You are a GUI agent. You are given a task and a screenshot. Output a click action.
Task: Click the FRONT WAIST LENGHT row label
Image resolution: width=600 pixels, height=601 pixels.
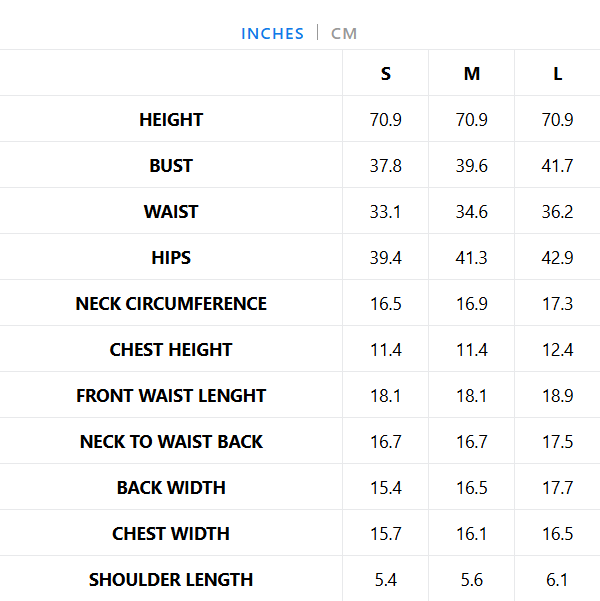(x=171, y=396)
